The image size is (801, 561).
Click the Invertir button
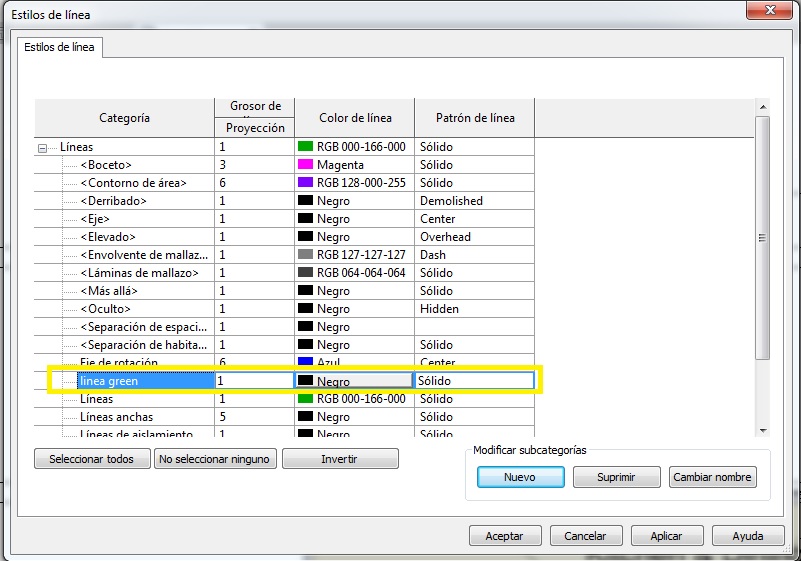point(340,459)
